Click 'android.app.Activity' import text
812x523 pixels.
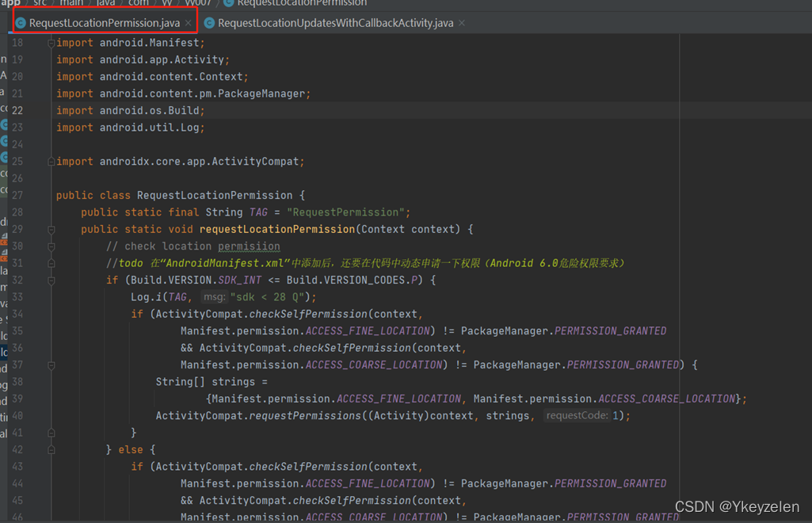pyautogui.click(x=162, y=59)
